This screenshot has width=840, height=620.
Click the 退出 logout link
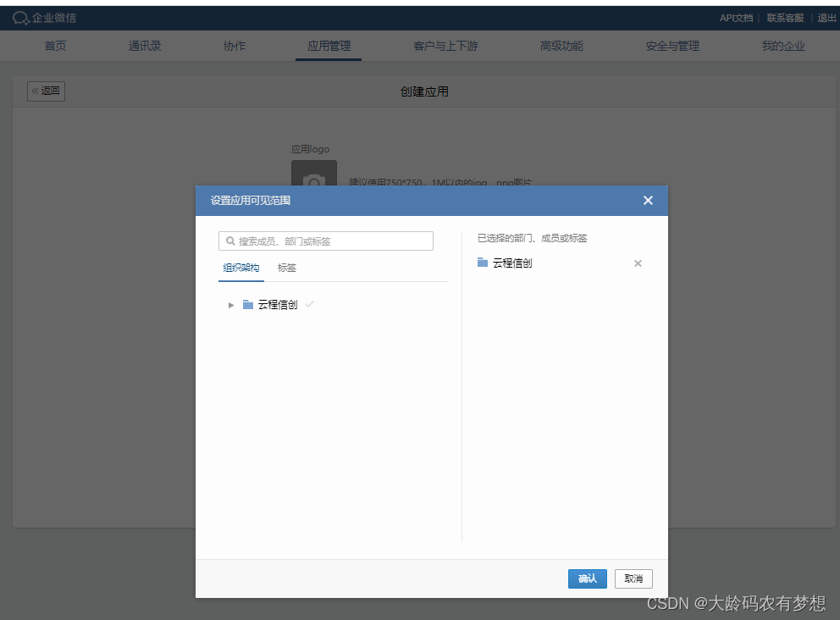point(826,18)
